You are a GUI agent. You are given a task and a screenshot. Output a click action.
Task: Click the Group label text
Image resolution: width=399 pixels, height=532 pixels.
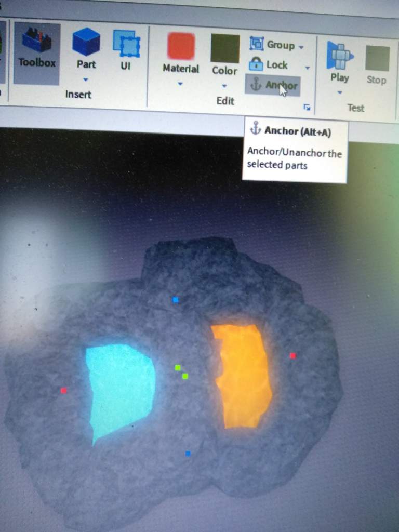click(x=281, y=45)
